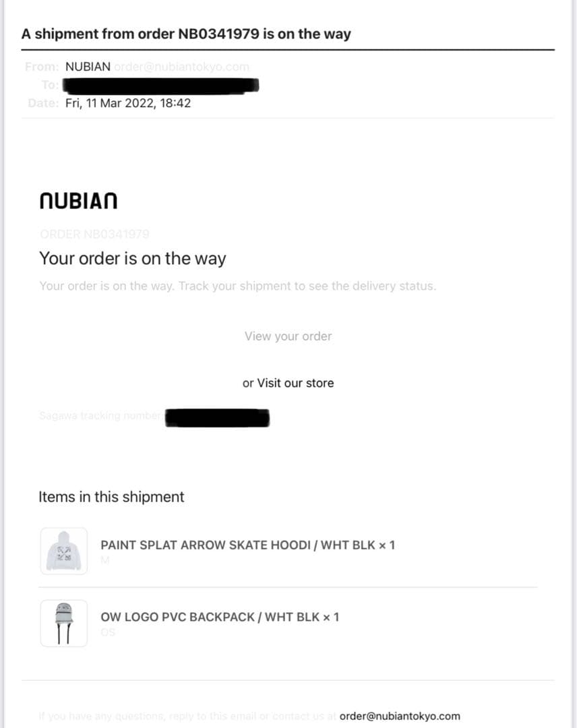The width and height of the screenshot is (577, 728).
Task: Click the Your order is on the way heading
Action: (x=133, y=259)
